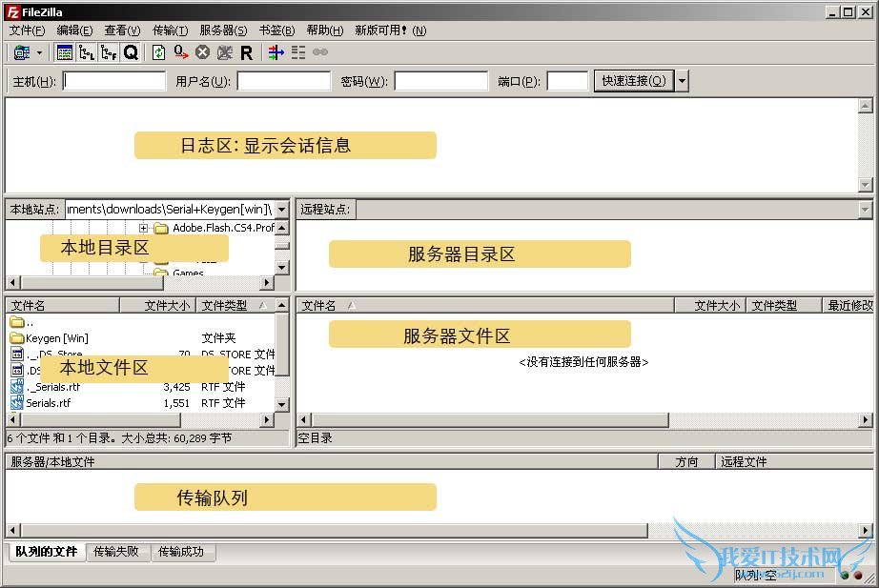This screenshot has width=879, height=588.
Task: Click the remote file list horizontal scrollbar thumb
Action: 490,420
